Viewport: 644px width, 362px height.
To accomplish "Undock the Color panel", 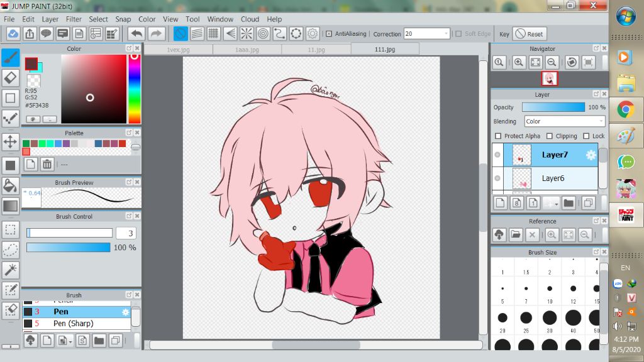I will [129, 48].
